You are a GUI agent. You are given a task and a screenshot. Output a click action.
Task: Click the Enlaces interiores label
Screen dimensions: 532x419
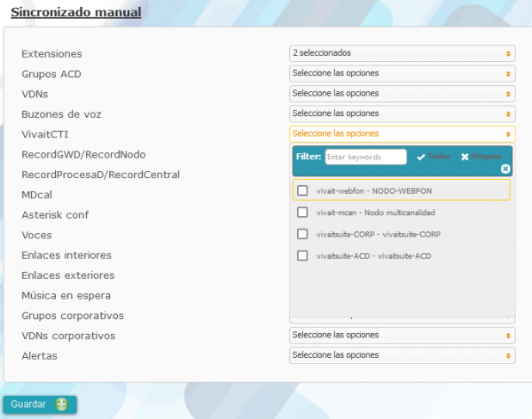pyautogui.click(x=66, y=255)
